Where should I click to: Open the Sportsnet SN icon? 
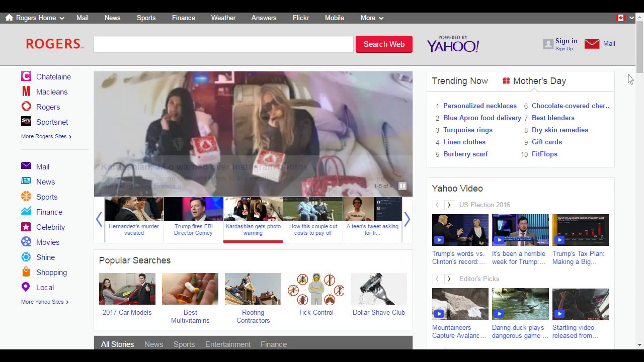tap(26, 122)
